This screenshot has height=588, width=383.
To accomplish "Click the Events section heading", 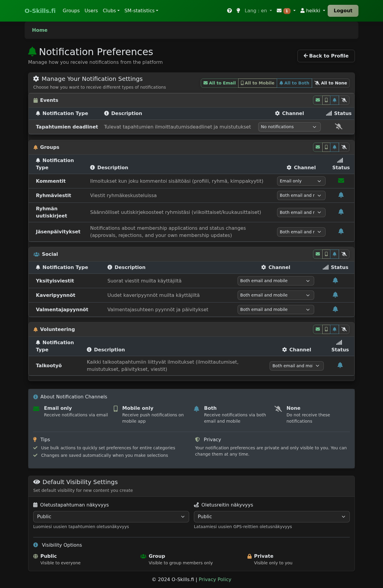I will 49,100.
